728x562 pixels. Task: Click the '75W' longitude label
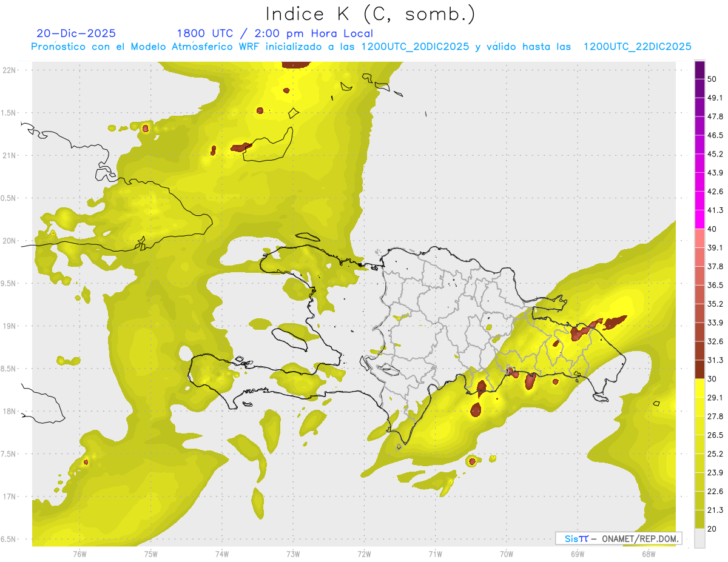coord(151,554)
